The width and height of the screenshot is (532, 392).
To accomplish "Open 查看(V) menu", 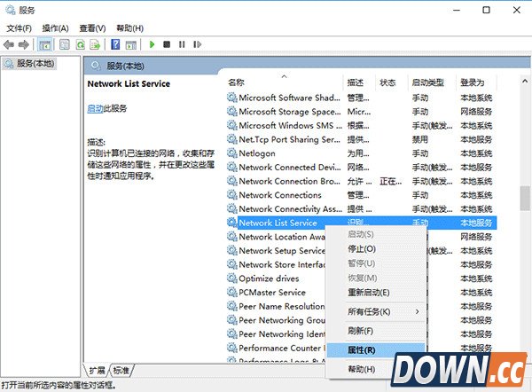I will (92, 28).
